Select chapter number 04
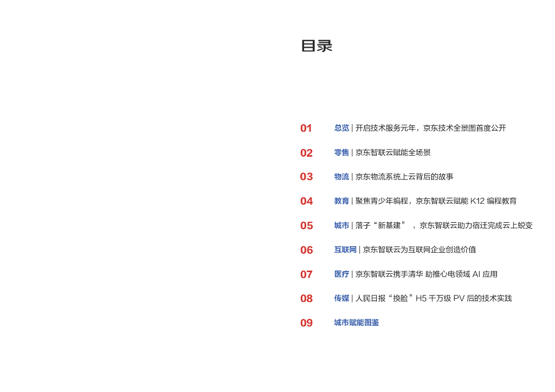The height and width of the screenshot is (392, 555). point(307,201)
